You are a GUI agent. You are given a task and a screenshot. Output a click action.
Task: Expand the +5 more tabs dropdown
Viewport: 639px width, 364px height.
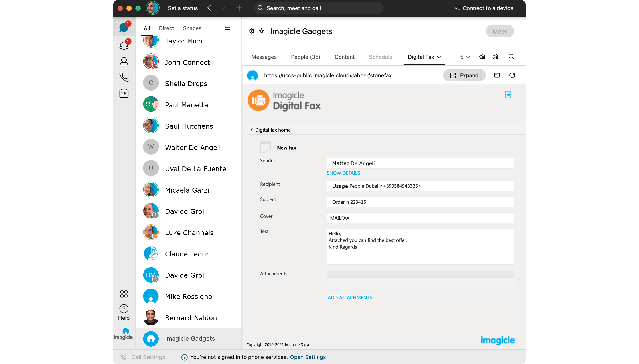463,57
